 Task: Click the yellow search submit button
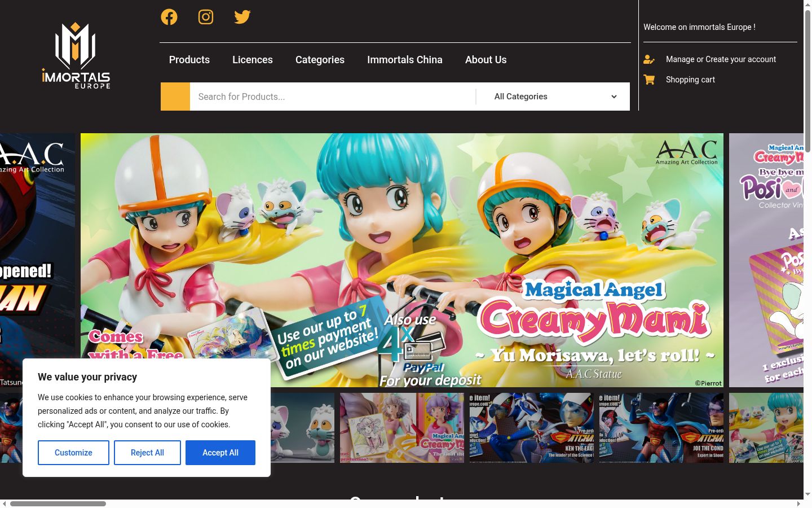[175, 97]
